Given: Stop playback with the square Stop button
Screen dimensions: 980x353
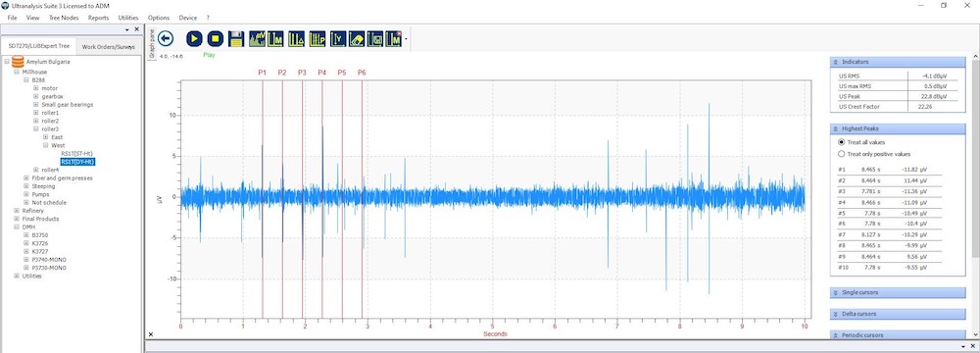Looking at the screenshot, I should tap(215, 39).
